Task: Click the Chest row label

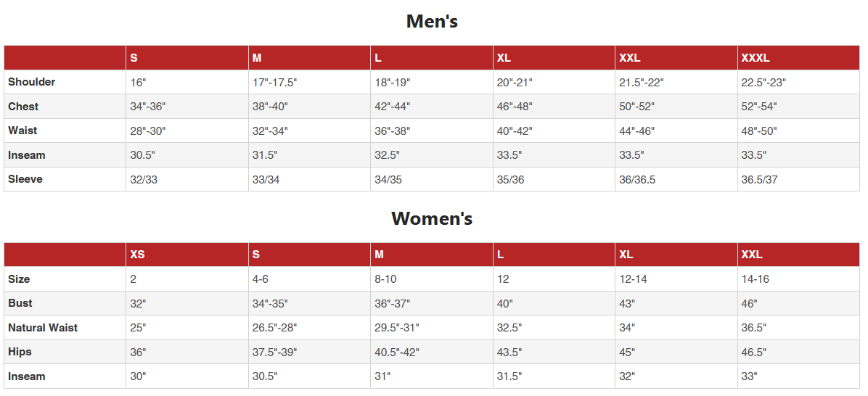Action: (23, 107)
